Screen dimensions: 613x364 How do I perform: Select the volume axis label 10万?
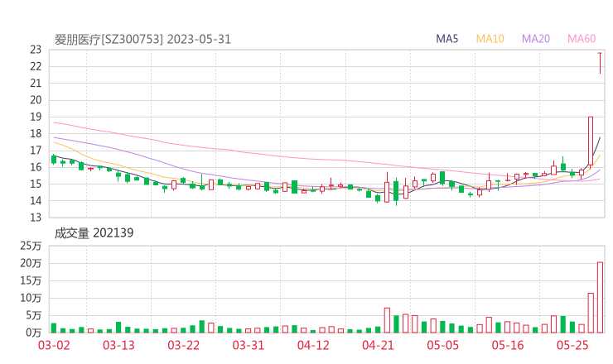(x=31, y=298)
